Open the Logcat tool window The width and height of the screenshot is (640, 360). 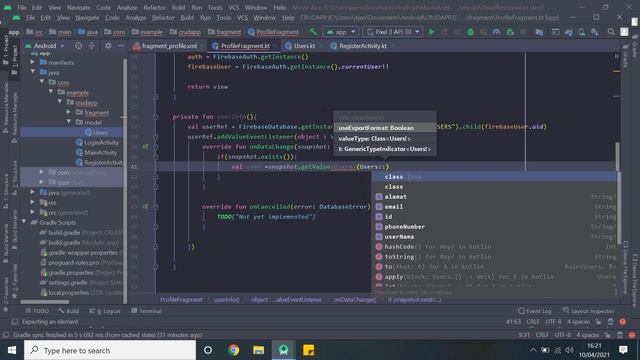104,311
